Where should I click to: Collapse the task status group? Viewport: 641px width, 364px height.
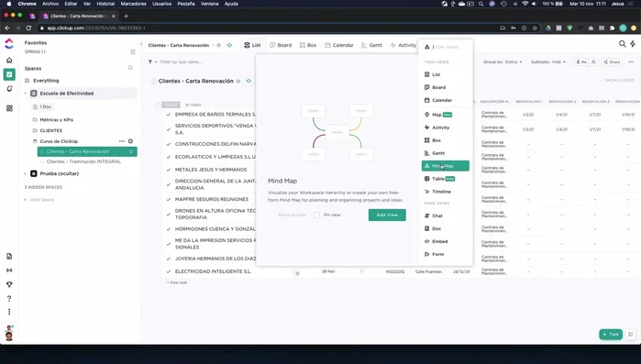tap(158, 105)
